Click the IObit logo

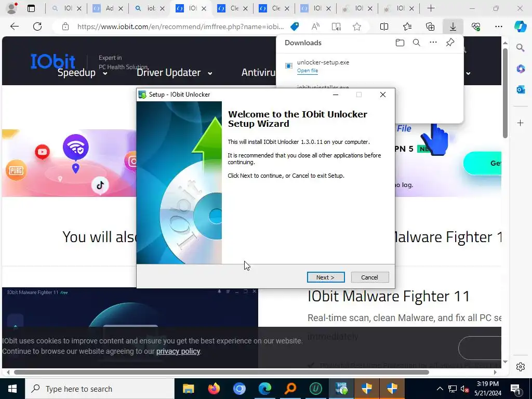[53, 61]
